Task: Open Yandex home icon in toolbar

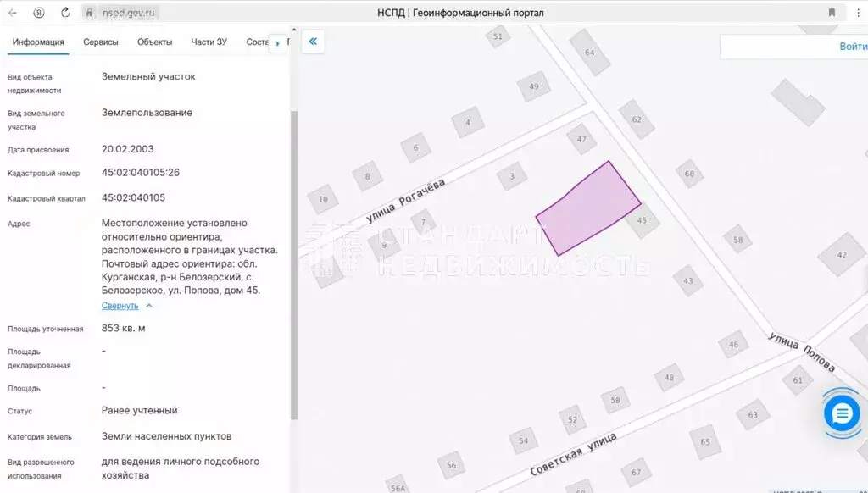Action: (39, 12)
